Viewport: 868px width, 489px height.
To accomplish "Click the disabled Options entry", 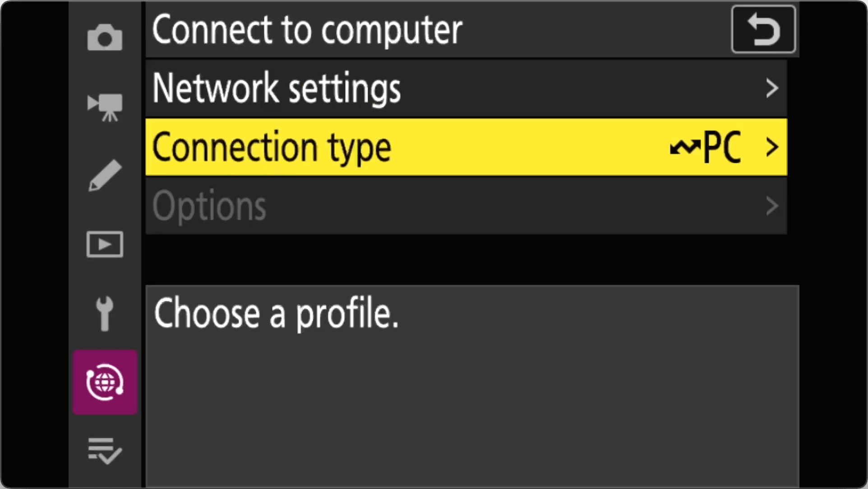I will point(209,206).
